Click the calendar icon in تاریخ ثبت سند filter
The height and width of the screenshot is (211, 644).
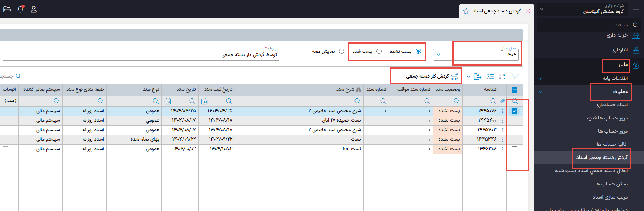(204, 101)
